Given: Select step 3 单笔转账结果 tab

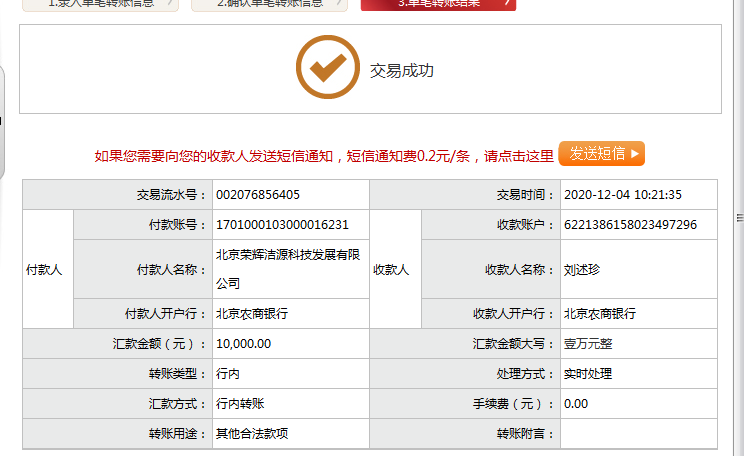Looking at the screenshot, I should coord(438,4).
